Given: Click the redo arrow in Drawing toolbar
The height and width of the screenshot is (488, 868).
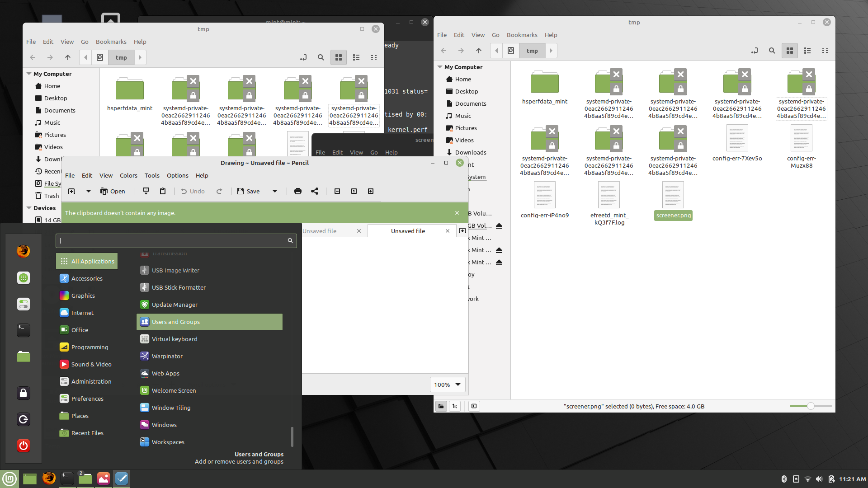Looking at the screenshot, I should click(219, 191).
